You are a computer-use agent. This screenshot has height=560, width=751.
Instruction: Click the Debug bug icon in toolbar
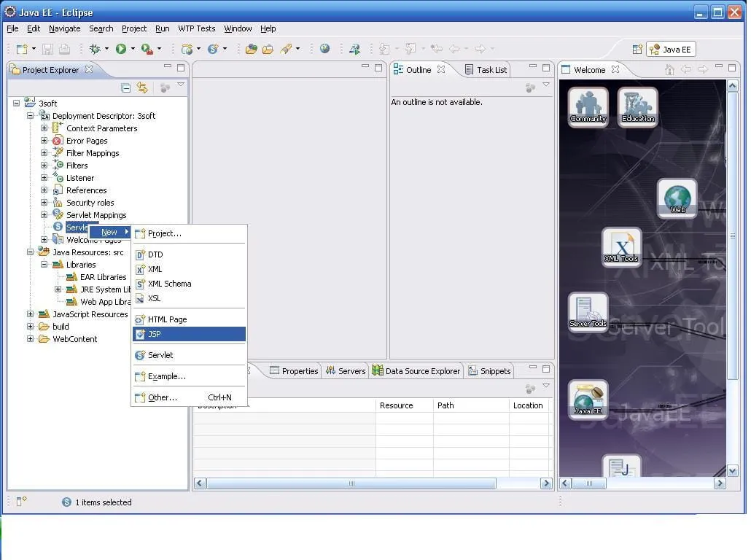pos(95,49)
